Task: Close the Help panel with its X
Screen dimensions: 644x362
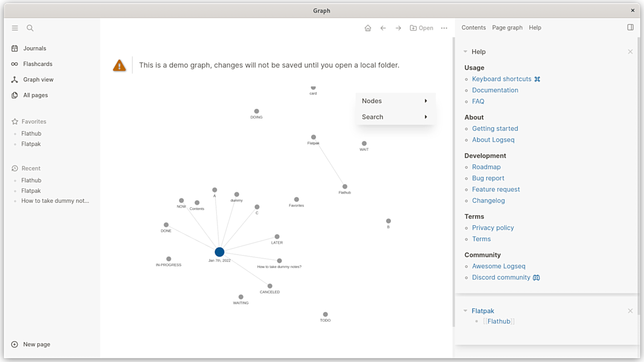Action: [630, 51]
